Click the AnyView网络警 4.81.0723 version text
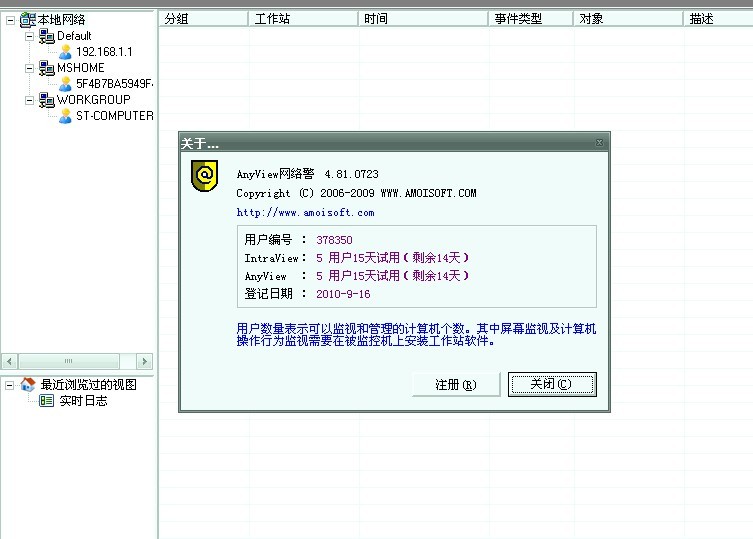Image resolution: width=753 pixels, height=539 pixels. [x=308, y=174]
